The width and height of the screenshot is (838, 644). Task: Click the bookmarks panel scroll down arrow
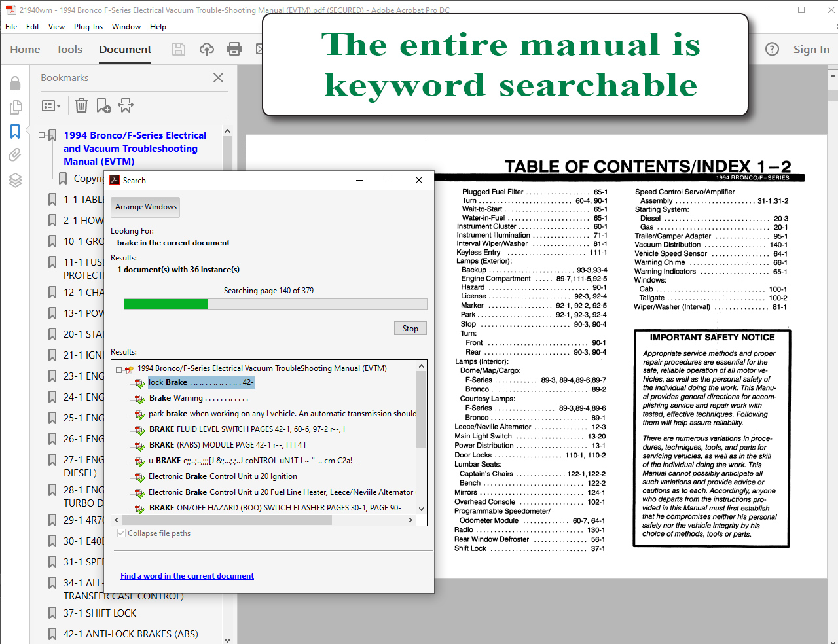tap(227, 639)
